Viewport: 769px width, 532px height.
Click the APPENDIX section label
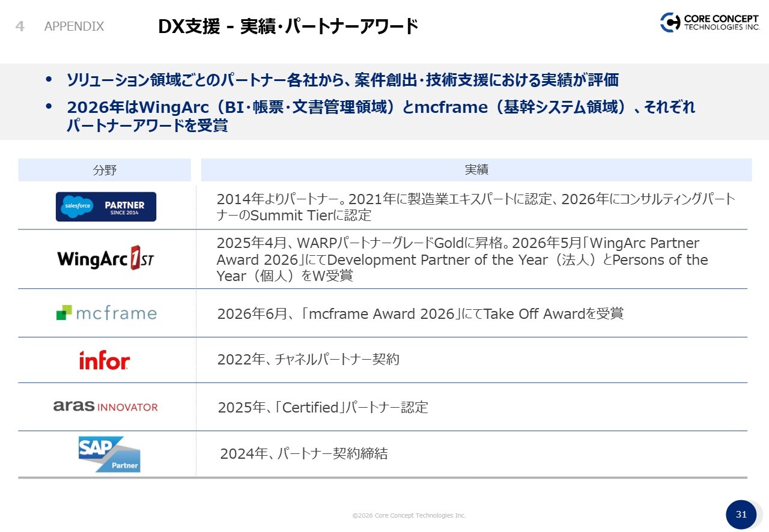click(74, 26)
